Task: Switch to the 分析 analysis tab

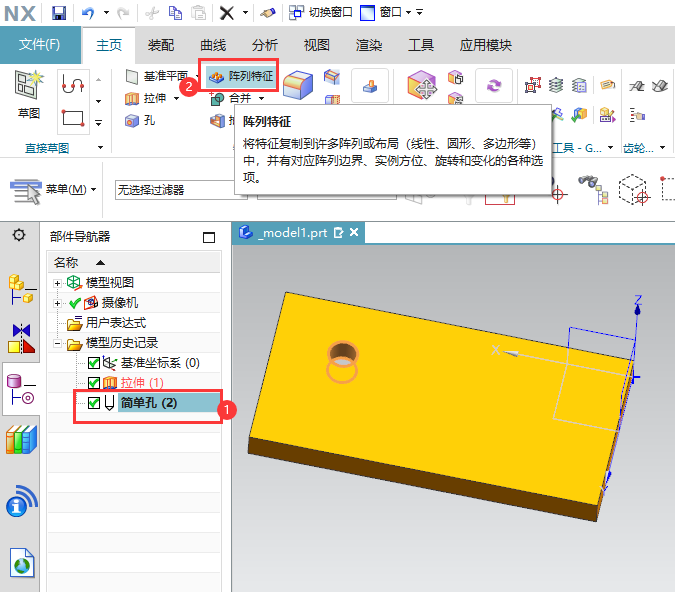Action: (265, 45)
